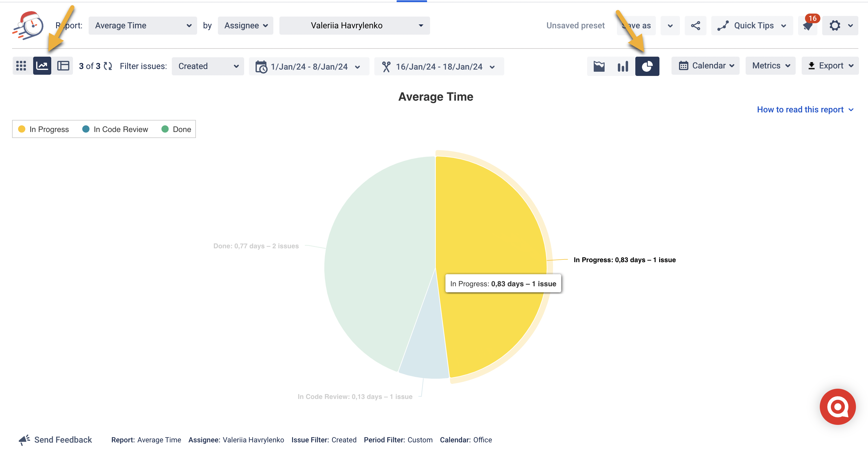Select the pie chart type
Image resolution: width=868 pixels, height=455 pixels.
[x=647, y=66]
